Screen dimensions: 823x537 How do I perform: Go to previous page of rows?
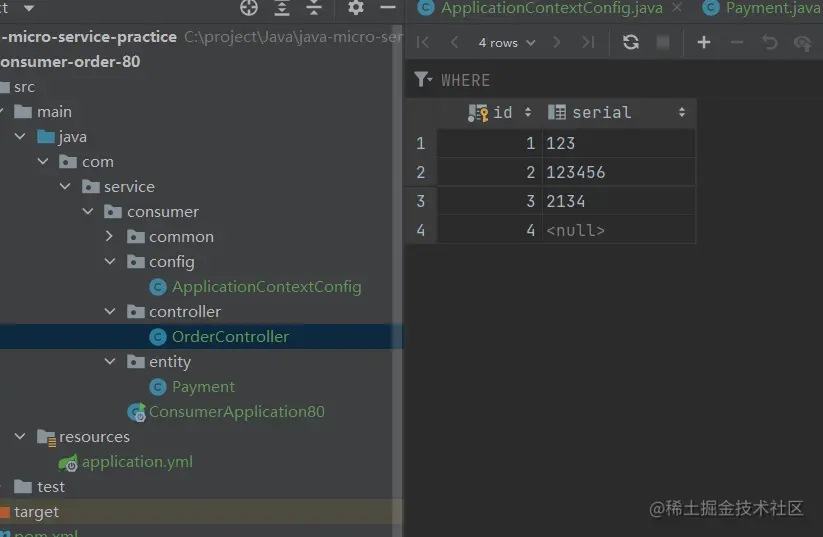[x=455, y=42]
